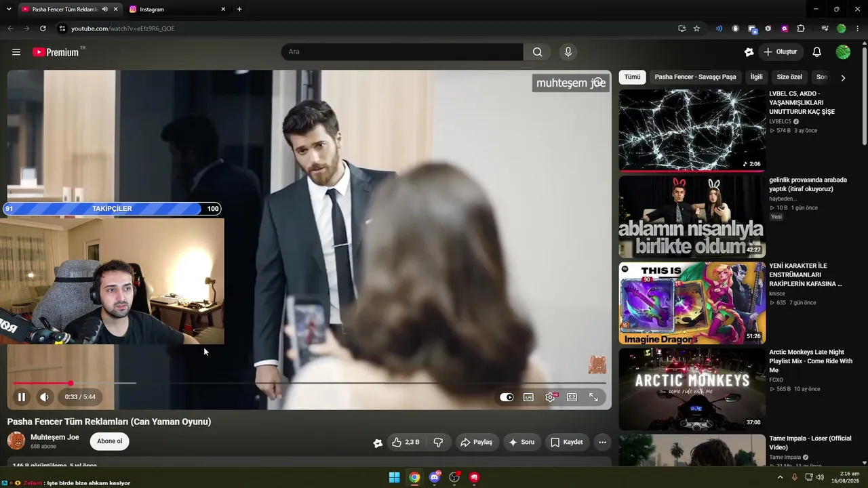
Task: Select the Size özel filter chip
Action: [789, 77]
